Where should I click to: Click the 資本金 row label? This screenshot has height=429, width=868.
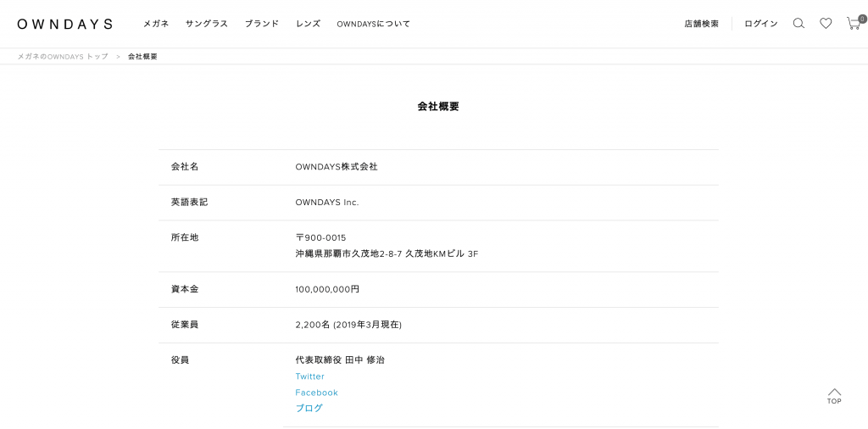point(185,289)
